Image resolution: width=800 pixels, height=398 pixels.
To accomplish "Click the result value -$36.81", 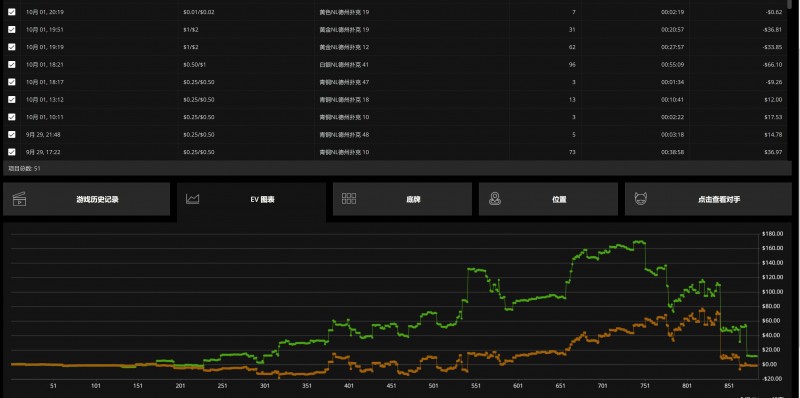I will pyautogui.click(x=772, y=30).
